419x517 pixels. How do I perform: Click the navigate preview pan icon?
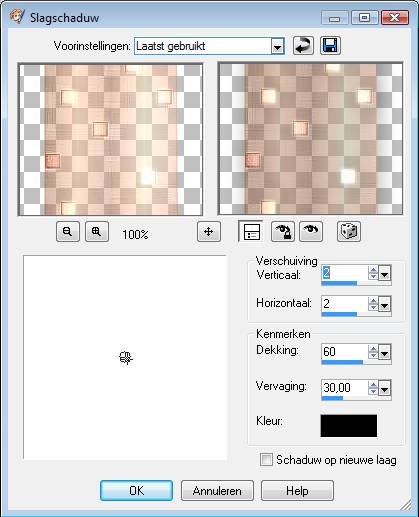coord(209,232)
